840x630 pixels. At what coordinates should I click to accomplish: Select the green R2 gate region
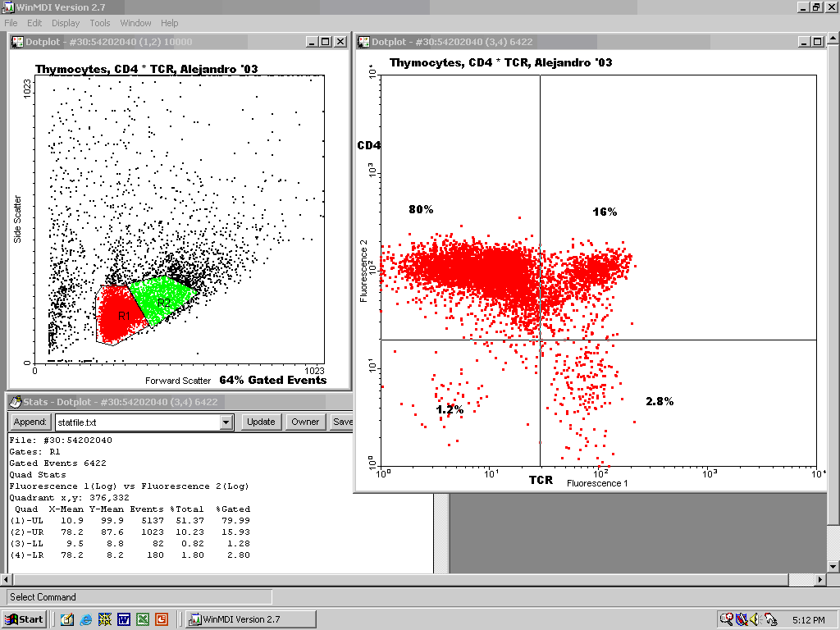pyautogui.click(x=164, y=301)
